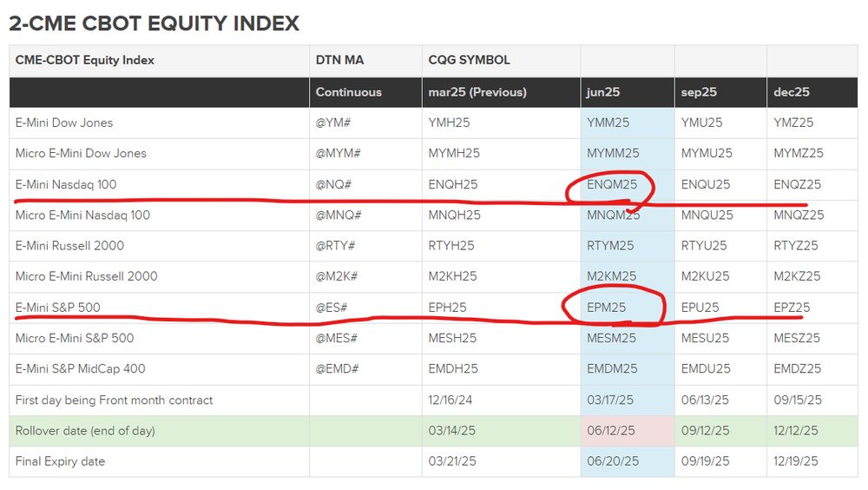
Task: Select the 'E-Mini Dow Jones' row label
Action: [x=64, y=122]
